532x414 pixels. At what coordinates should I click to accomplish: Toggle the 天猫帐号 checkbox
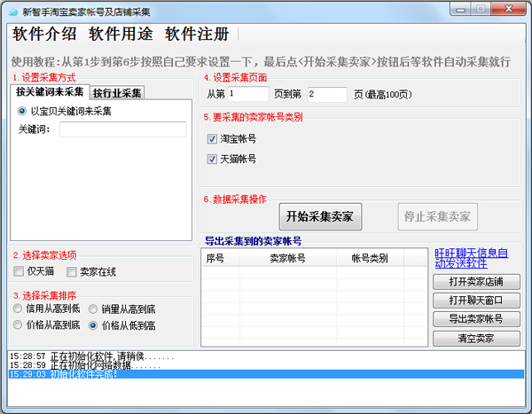[212, 160]
